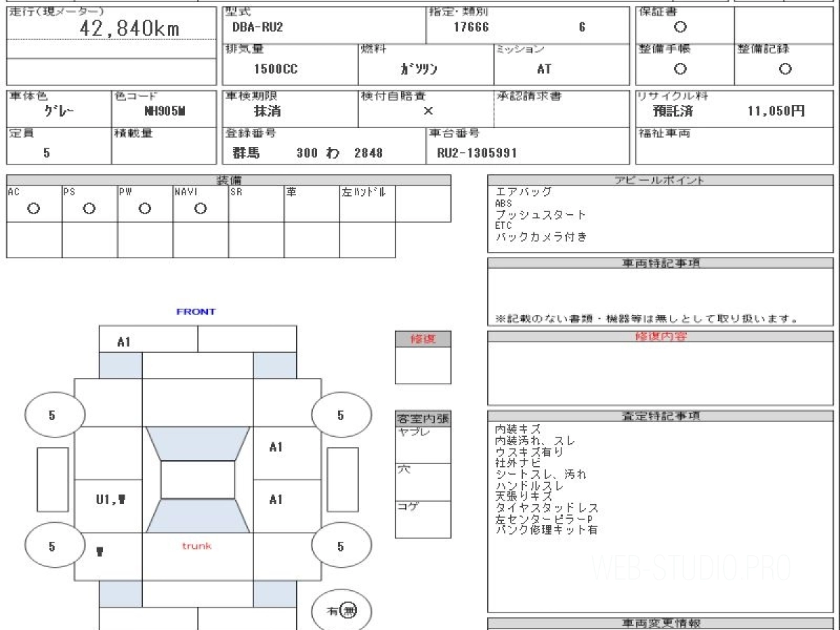Click the 穴 interior cell

423,482
